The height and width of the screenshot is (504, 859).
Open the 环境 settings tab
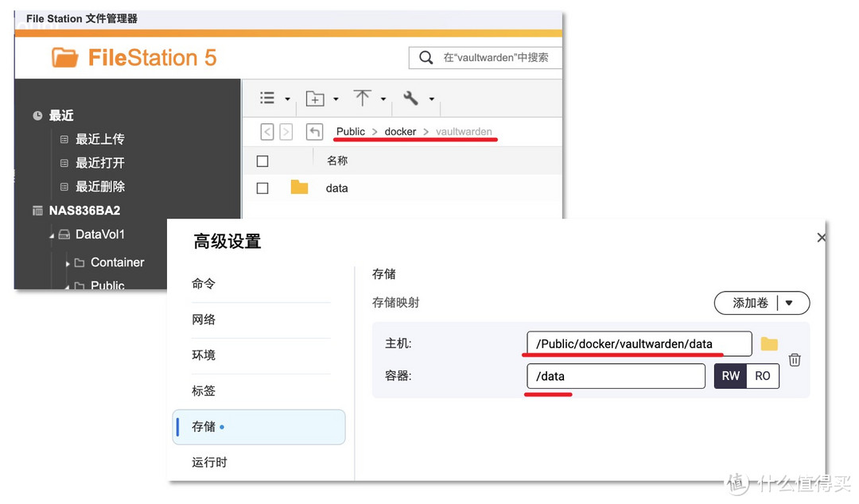204,355
